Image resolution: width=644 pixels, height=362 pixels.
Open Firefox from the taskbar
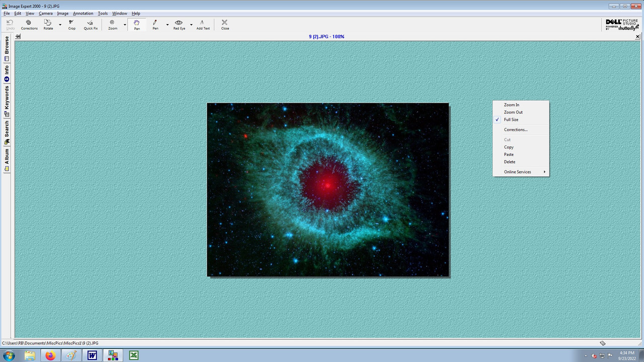tap(50, 355)
